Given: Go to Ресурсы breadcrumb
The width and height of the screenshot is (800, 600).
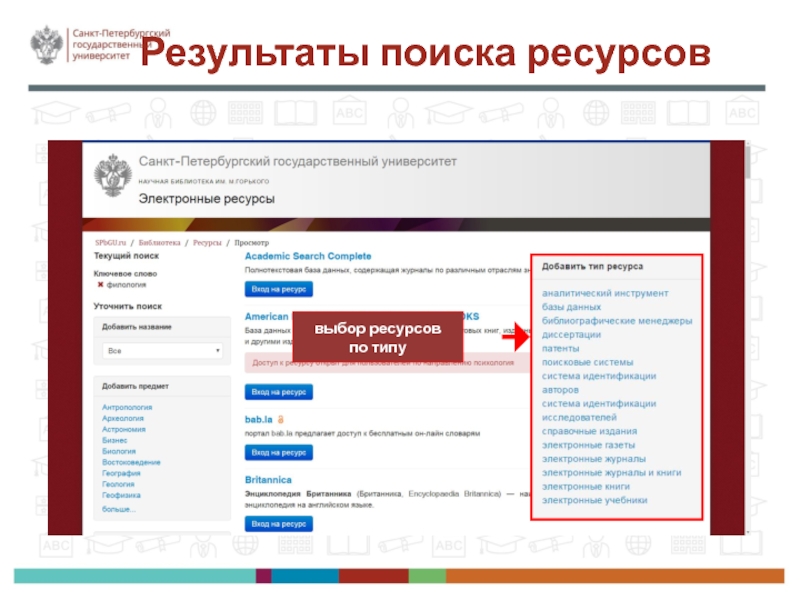Looking at the screenshot, I should pos(207,243).
